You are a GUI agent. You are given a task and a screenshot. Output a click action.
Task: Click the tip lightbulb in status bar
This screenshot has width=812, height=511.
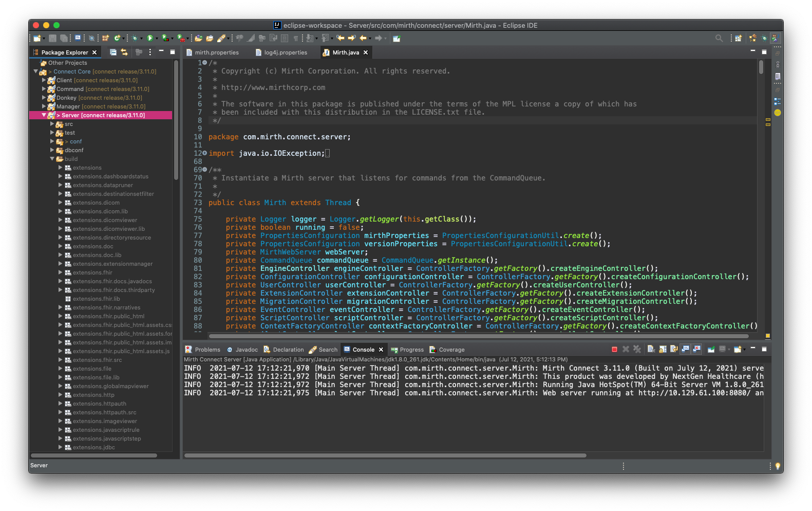[778, 466]
